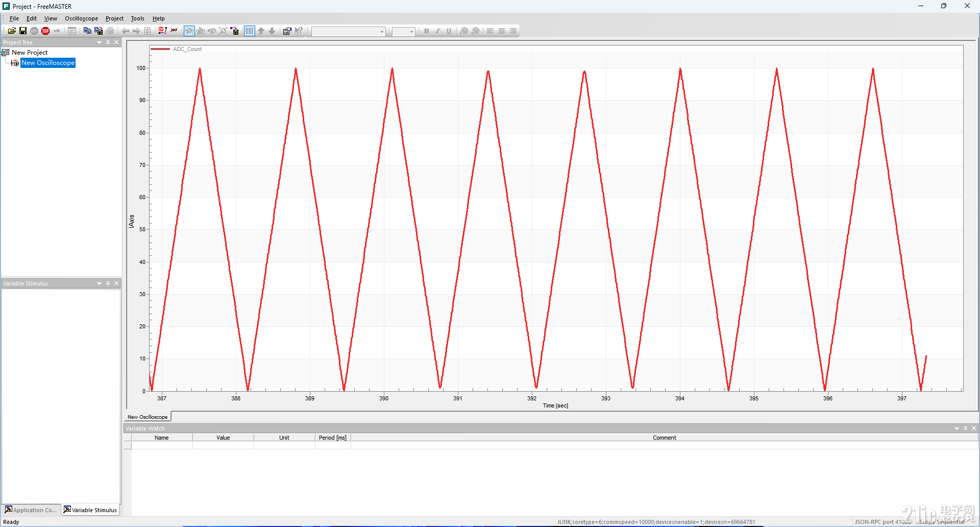Pin the Variable Watch panel

coord(965,428)
